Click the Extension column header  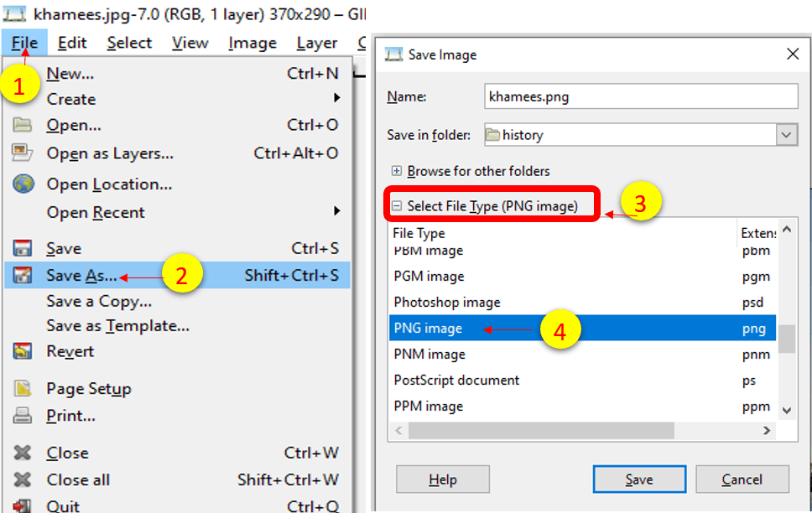pyautogui.click(x=757, y=234)
